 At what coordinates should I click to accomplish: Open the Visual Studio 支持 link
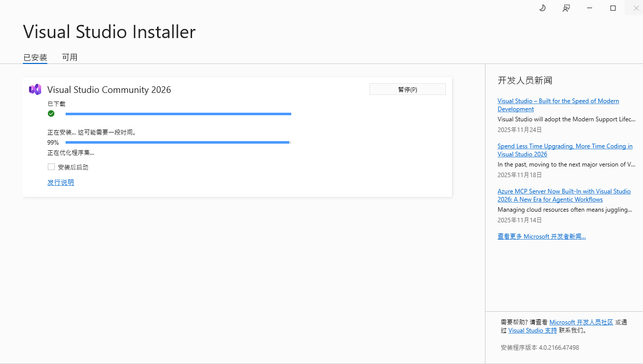(x=532, y=330)
